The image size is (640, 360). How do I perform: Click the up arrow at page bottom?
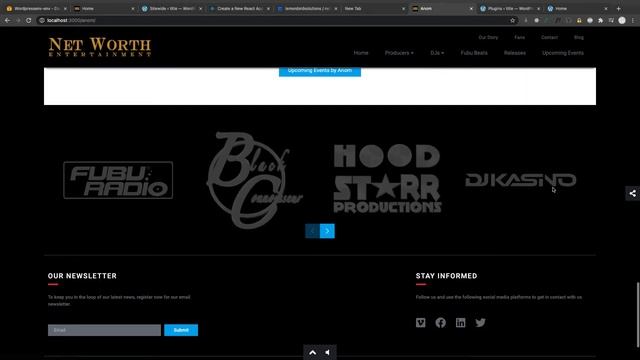(313, 352)
